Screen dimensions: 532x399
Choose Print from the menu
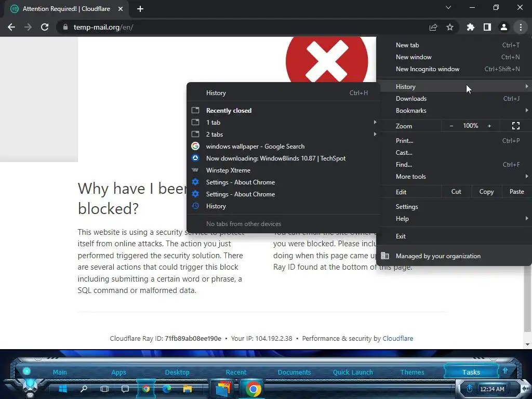click(x=454, y=140)
